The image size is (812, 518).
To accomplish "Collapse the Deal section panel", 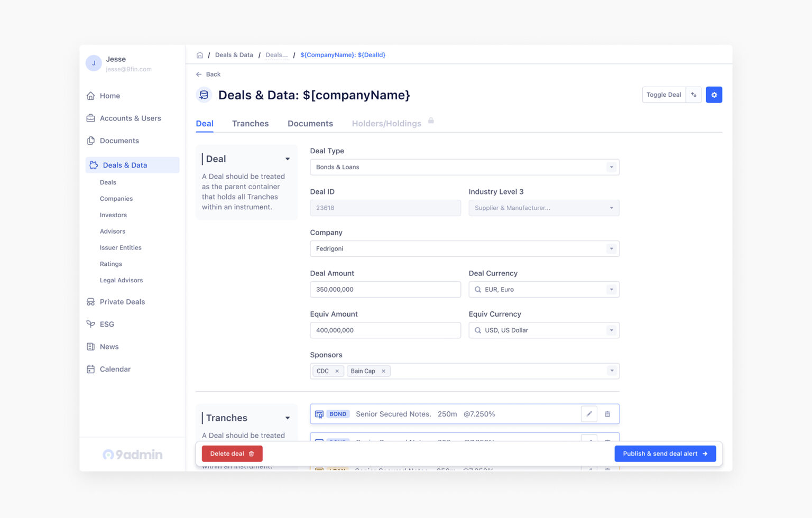I will 288,159.
